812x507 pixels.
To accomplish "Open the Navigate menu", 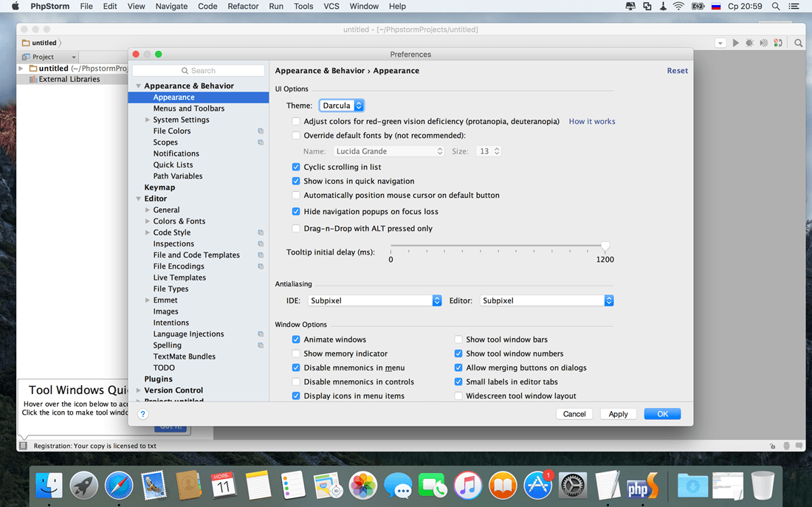I will pyautogui.click(x=171, y=6).
